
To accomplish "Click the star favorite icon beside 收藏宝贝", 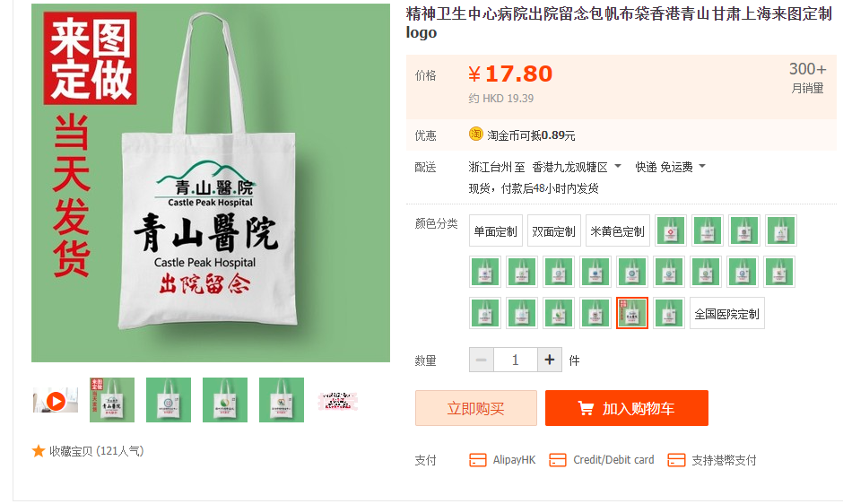I will pyautogui.click(x=39, y=451).
